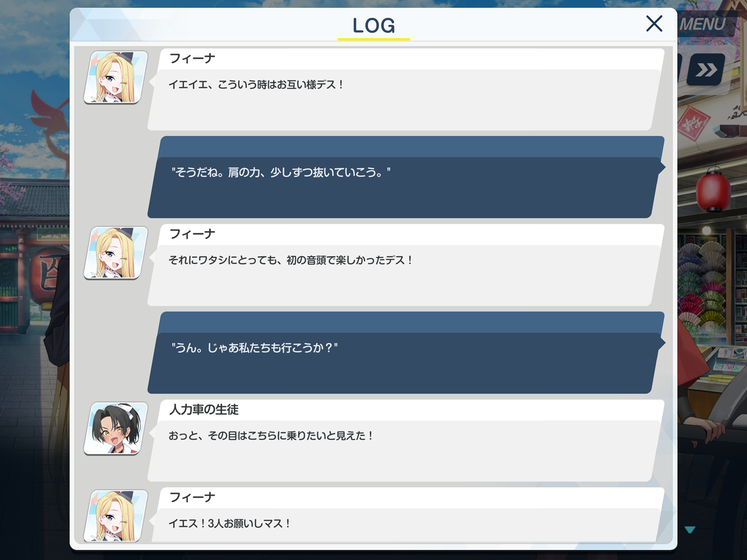Click フィーナ avatar beside 初の音頭 line
Screen dimensions: 747x560
pos(116,253)
